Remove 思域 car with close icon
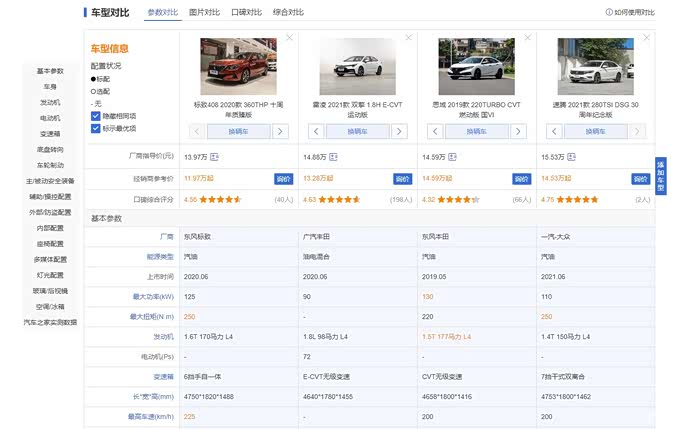700x429 pixels. tap(528, 37)
